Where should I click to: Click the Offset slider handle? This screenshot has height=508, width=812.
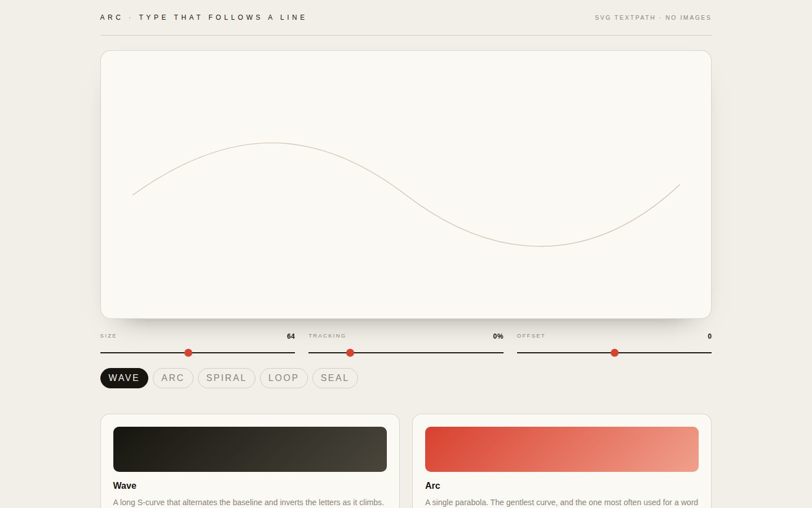click(x=615, y=353)
